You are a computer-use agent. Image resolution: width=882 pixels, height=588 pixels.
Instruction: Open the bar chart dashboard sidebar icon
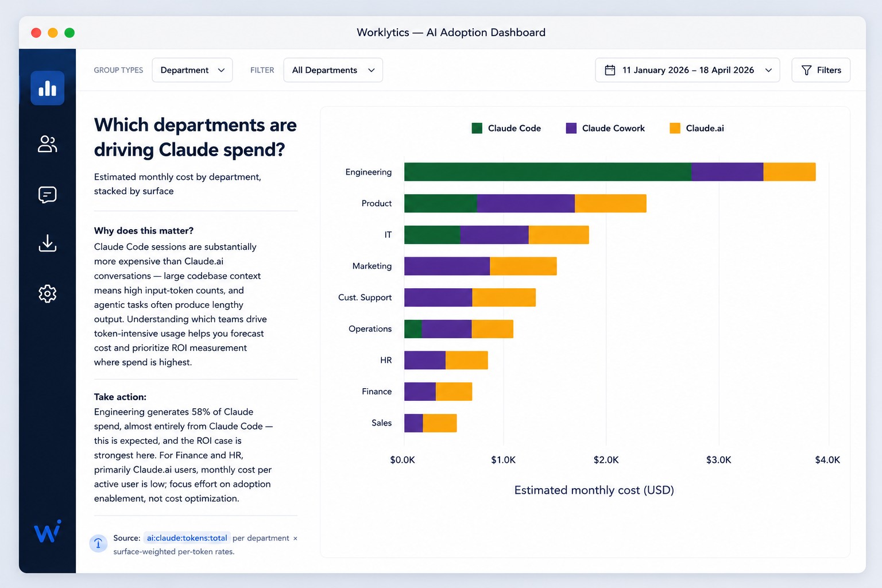[x=47, y=88]
